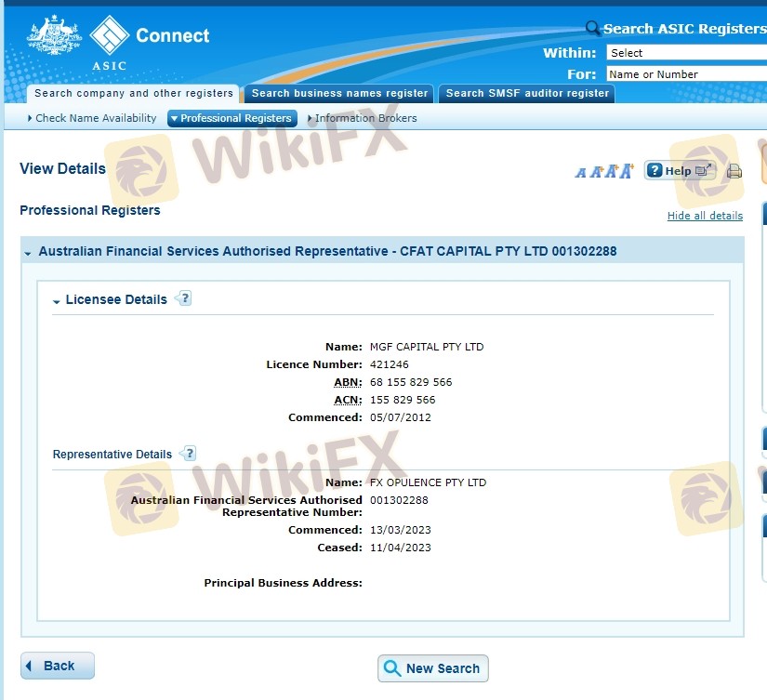Open help tooltip beside Licensee Details
The image size is (767, 700).
pyautogui.click(x=183, y=298)
